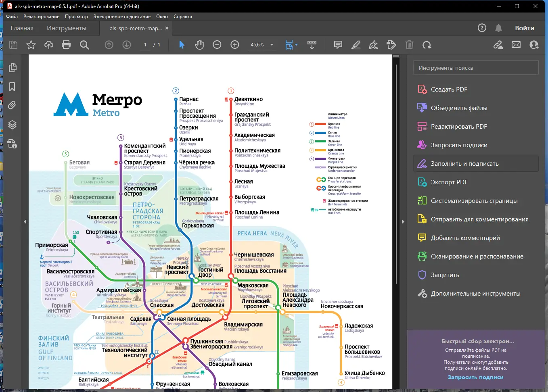Click the Zoom out minus icon
Screen dimensions: 548x392
click(x=217, y=45)
